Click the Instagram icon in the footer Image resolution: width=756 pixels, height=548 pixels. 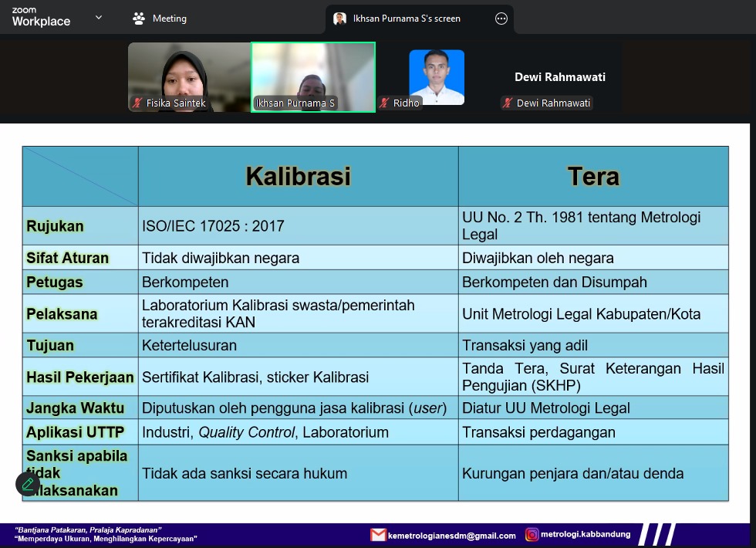pos(532,534)
